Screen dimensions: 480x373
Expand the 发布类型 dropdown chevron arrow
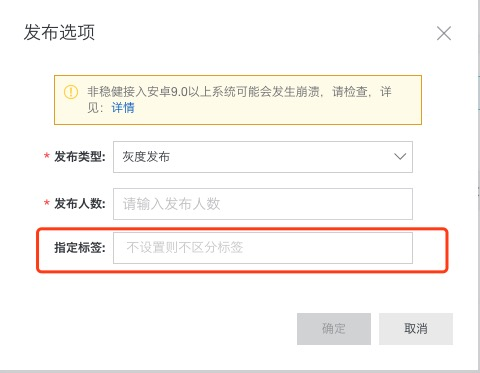point(400,156)
